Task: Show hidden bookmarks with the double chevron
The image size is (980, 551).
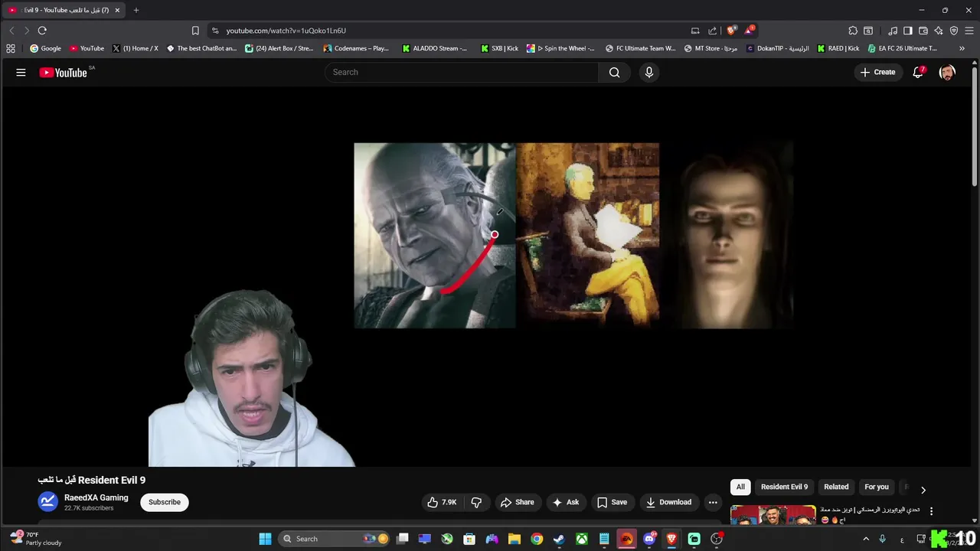Action: (x=962, y=48)
